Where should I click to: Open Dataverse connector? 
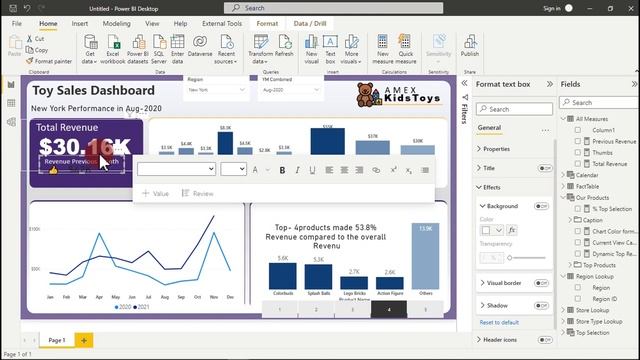click(200, 46)
